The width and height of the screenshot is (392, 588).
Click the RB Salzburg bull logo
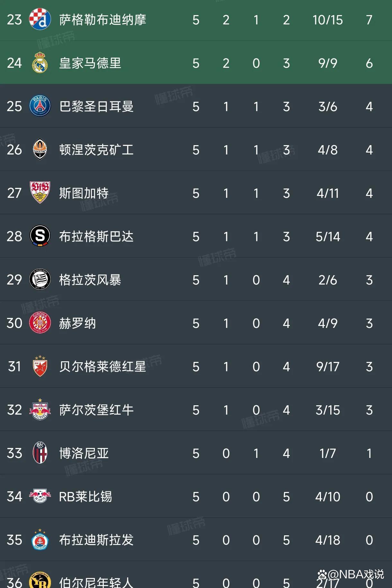pos(40,410)
